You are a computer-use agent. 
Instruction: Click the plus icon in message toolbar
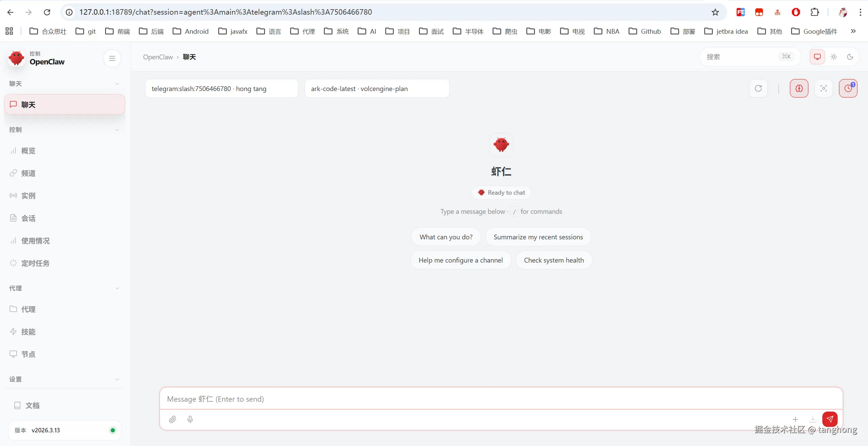pyautogui.click(x=795, y=419)
